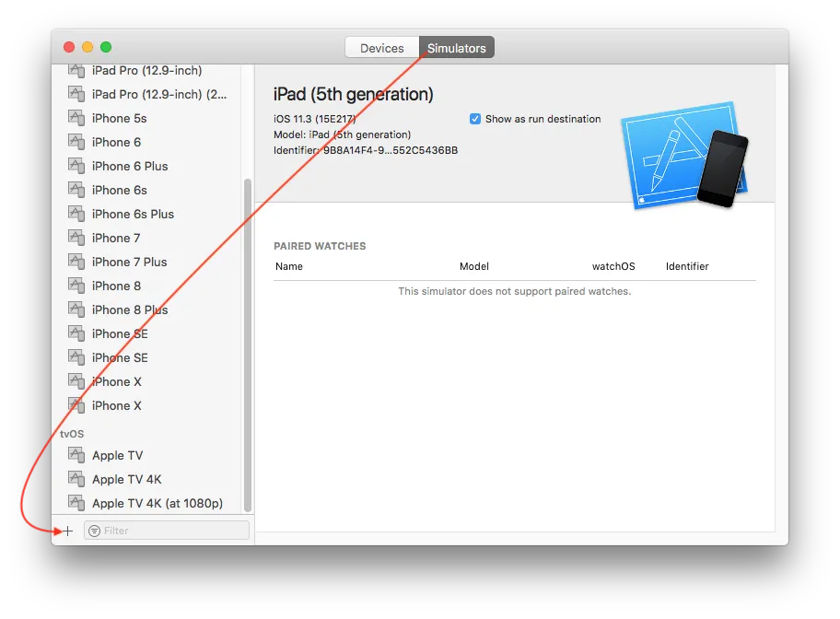Select Apple TV 4K (at 1080p)

pos(157,503)
